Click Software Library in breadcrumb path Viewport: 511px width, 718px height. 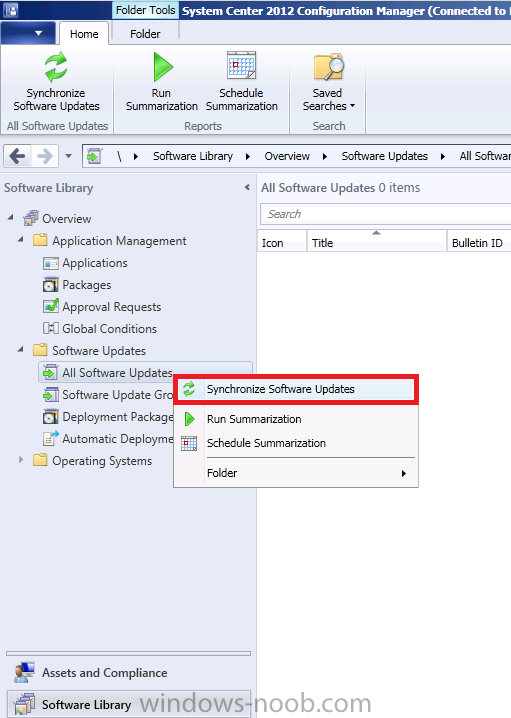[x=193, y=156]
